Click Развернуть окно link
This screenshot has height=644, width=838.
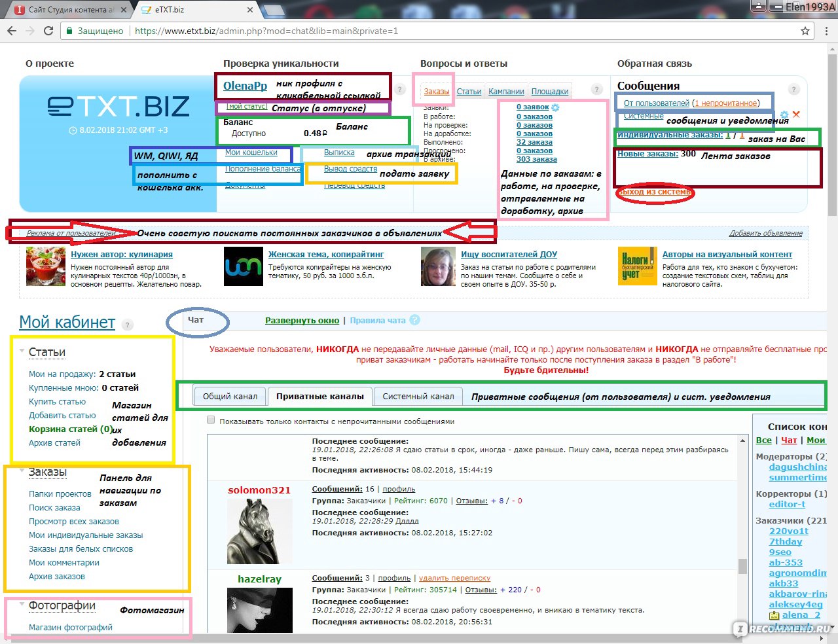coord(302,320)
